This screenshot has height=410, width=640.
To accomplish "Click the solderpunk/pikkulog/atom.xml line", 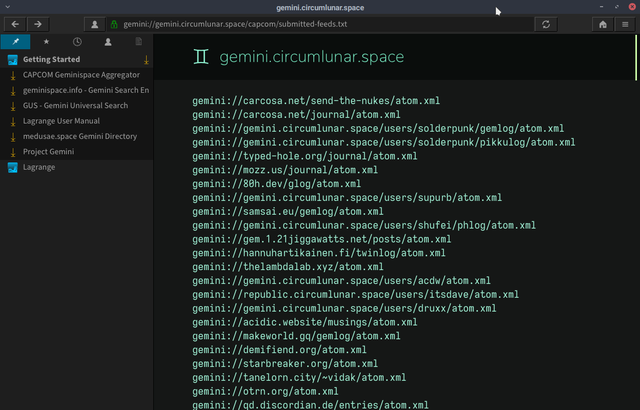I will (384, 142).
